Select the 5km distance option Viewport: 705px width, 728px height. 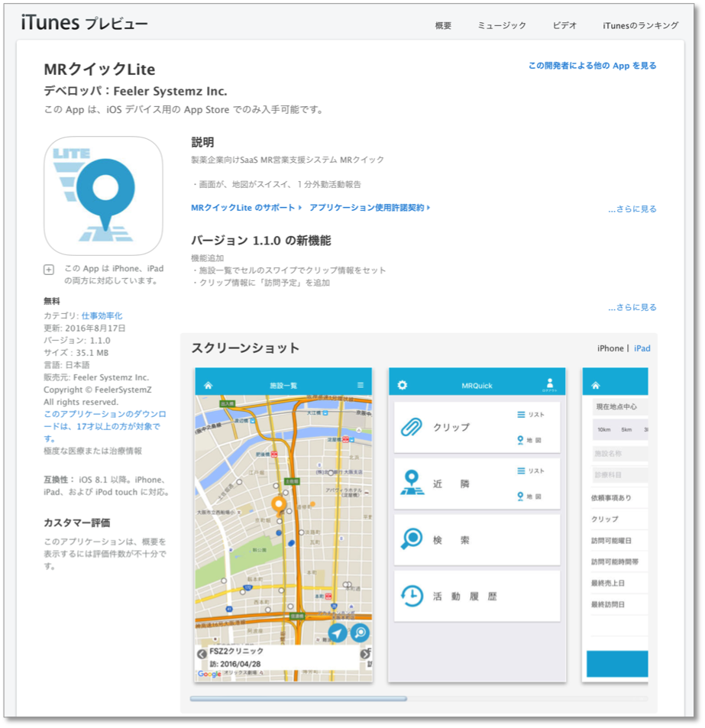tap(626, 429)
